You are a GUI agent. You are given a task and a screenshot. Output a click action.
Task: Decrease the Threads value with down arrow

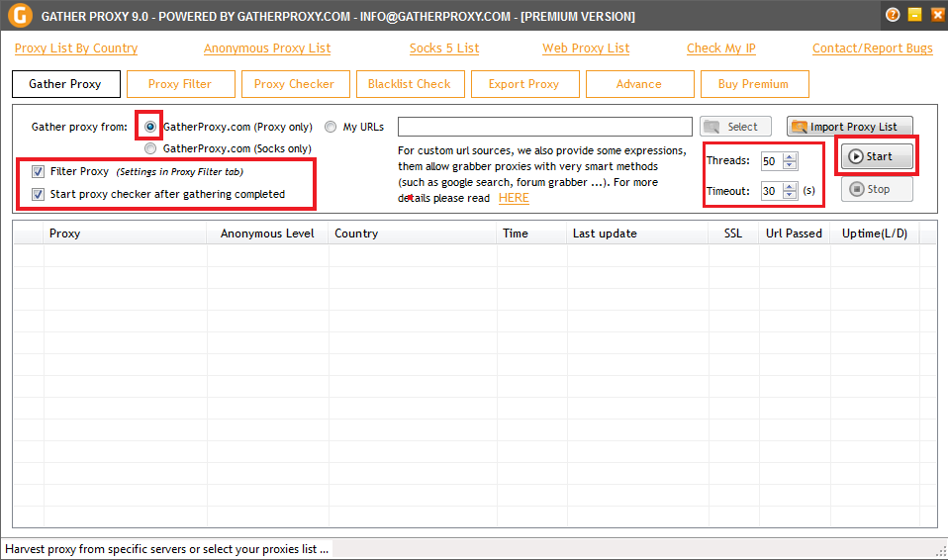790,165
